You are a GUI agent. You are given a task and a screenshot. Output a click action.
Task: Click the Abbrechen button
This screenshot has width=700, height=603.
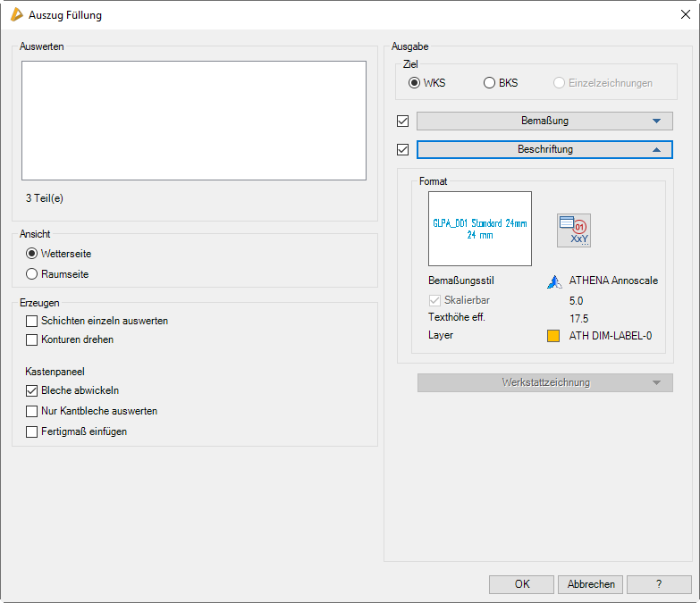click(x=591, y=584)
